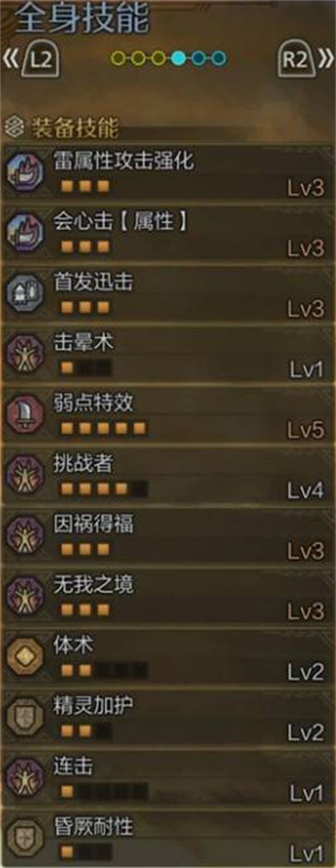
Task: Click the 连击 level pip bar
Action: click(104, 791)
